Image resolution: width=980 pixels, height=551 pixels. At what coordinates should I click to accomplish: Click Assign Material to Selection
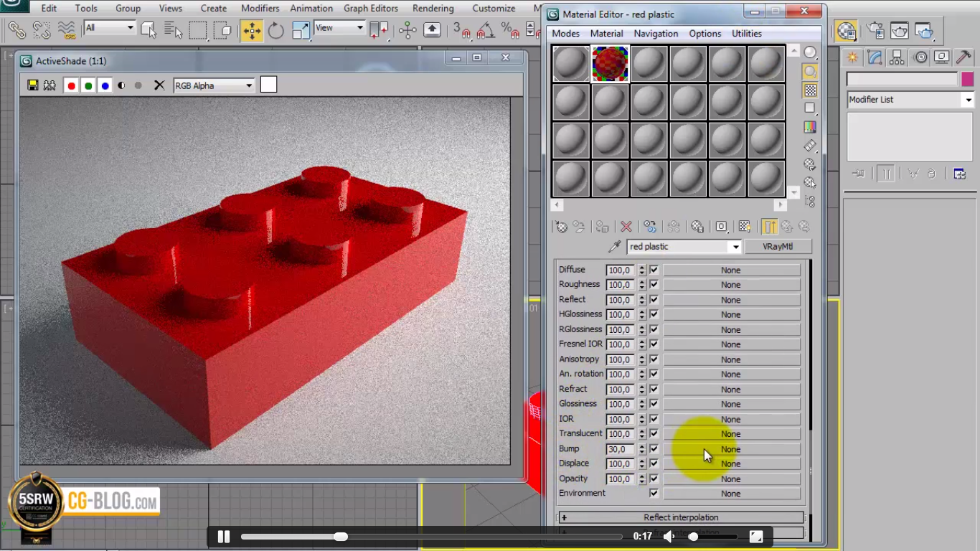pyautogui.click(x=602, y=227)
